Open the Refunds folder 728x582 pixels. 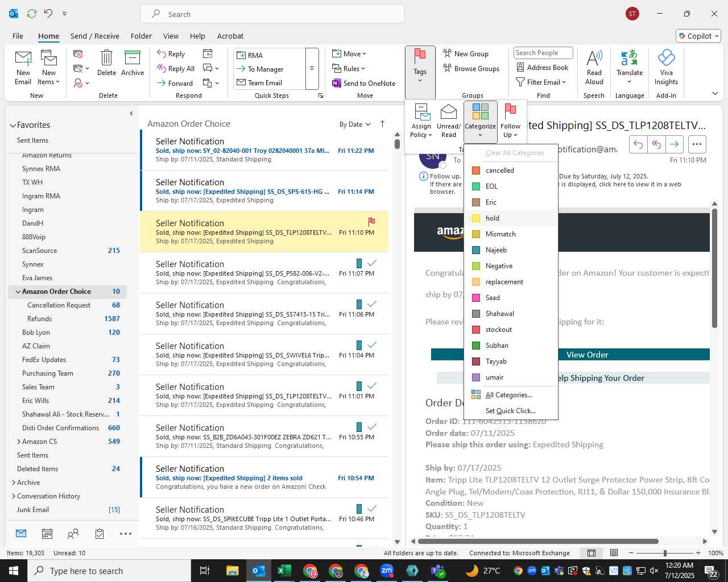click(x=39, y=319)
